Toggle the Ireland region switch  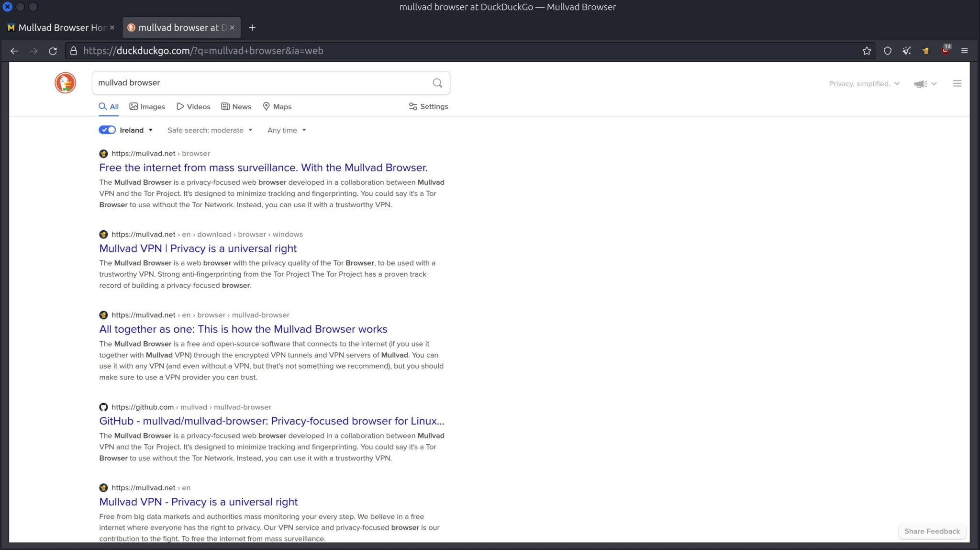point(107,130)
